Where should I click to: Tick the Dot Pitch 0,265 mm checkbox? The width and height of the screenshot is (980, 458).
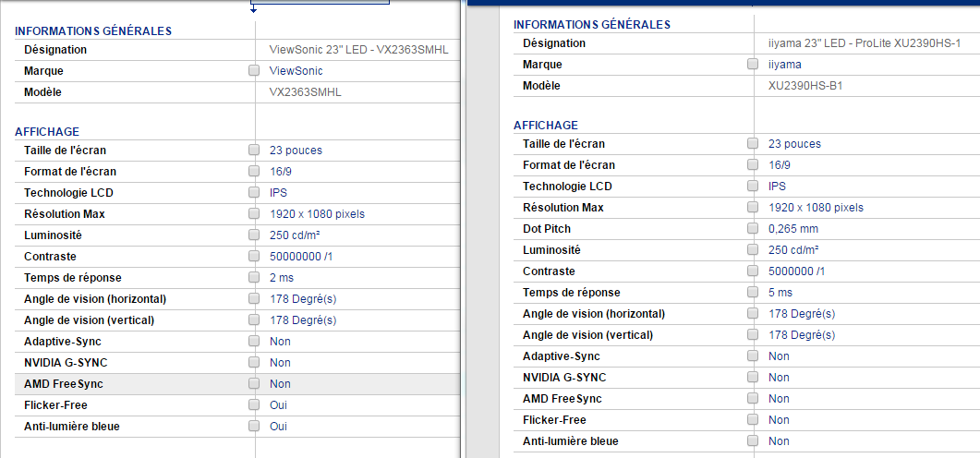(753, 229)
